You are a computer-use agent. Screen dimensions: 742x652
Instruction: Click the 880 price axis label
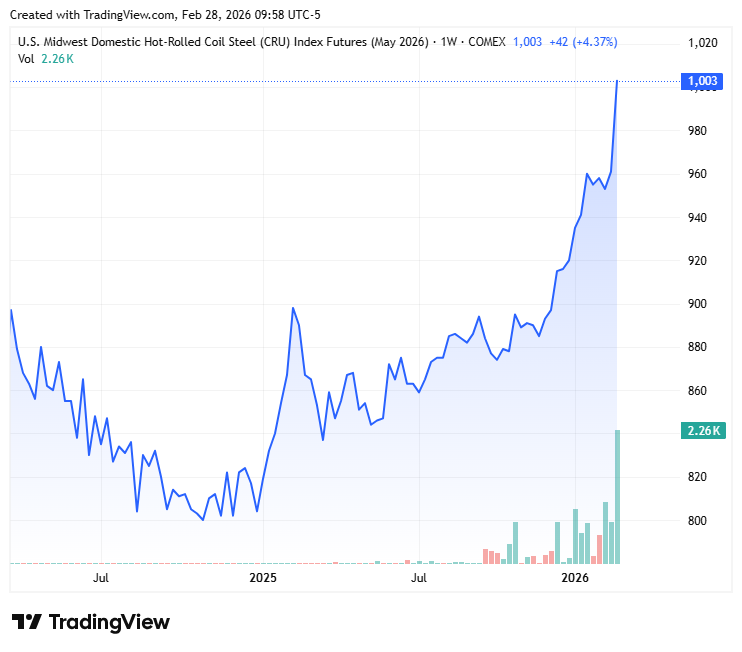click(x=697, y=347)
